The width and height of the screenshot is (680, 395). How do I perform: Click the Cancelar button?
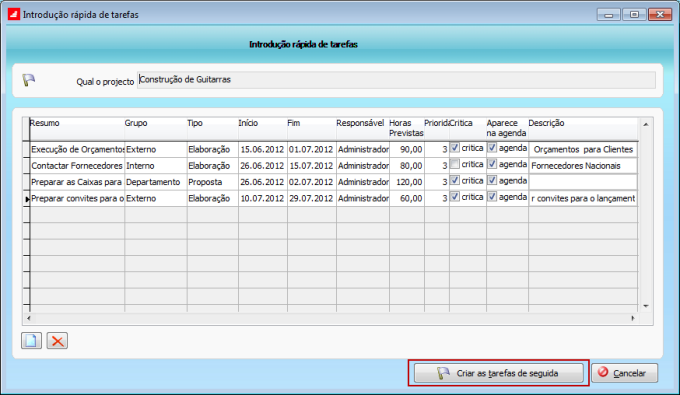click(624, 373)
